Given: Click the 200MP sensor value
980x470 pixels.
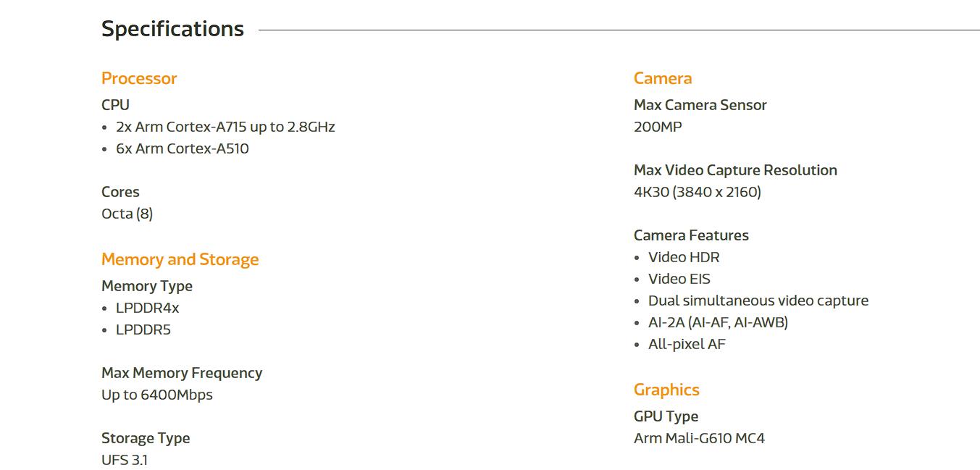Looking at the screenshot, I should click(x=658, y=127).
